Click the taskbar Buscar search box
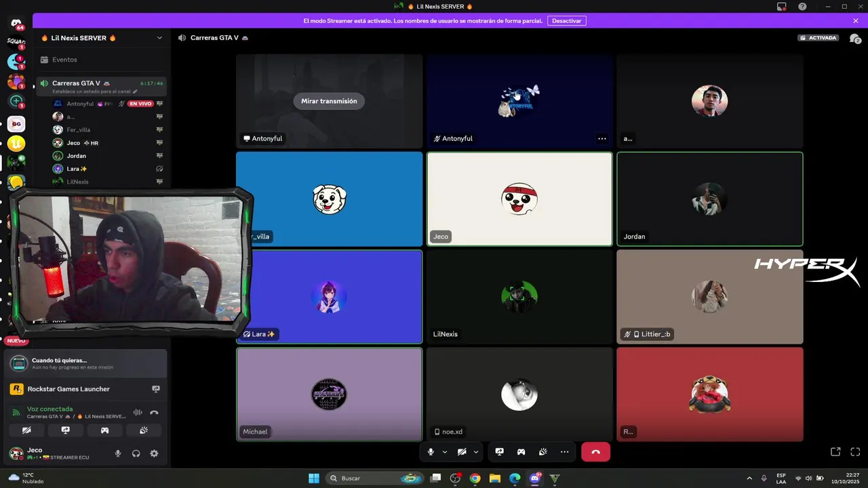The image size is (868, 488). (x=374, y=479)
